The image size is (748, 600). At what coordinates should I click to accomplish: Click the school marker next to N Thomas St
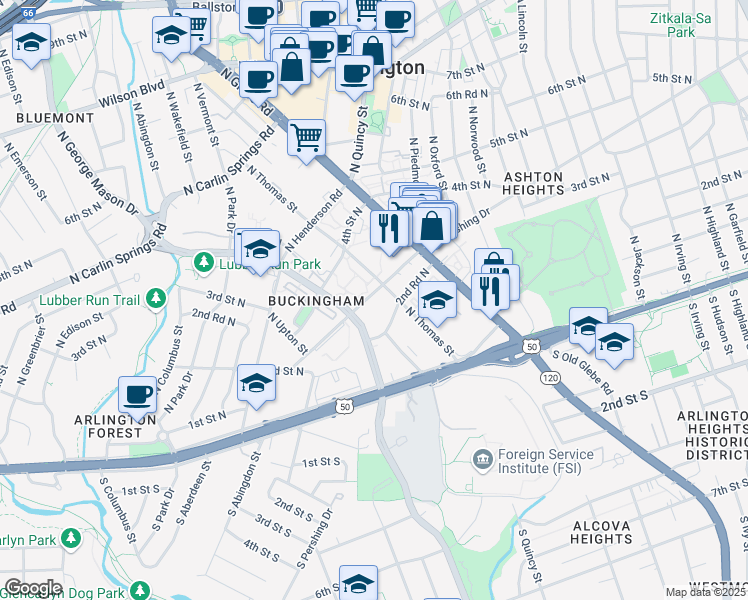437,298
